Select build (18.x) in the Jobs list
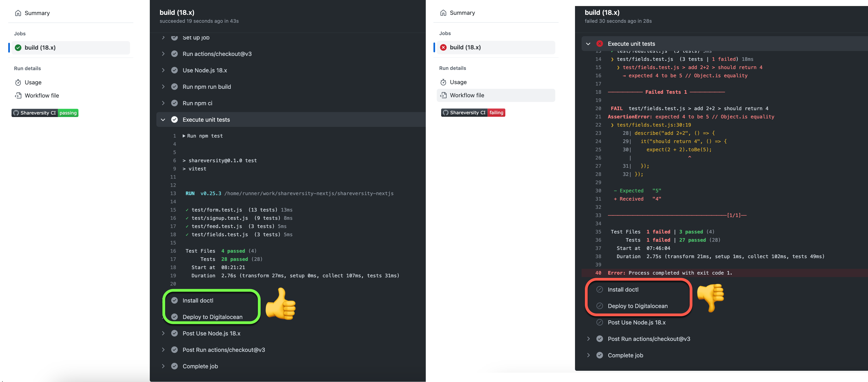Screen dimensions: 868x382 pyautogui.click(x=40, y=47)
